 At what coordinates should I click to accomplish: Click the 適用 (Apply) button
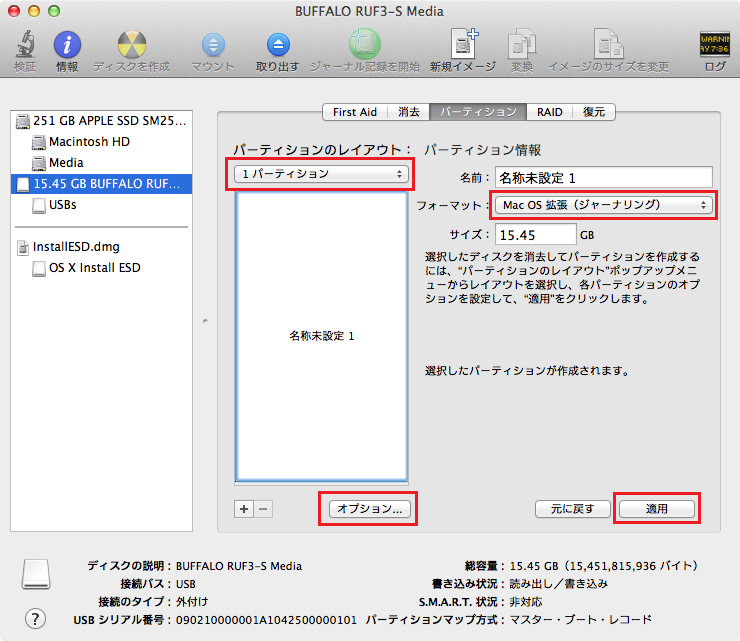[656, 509]
